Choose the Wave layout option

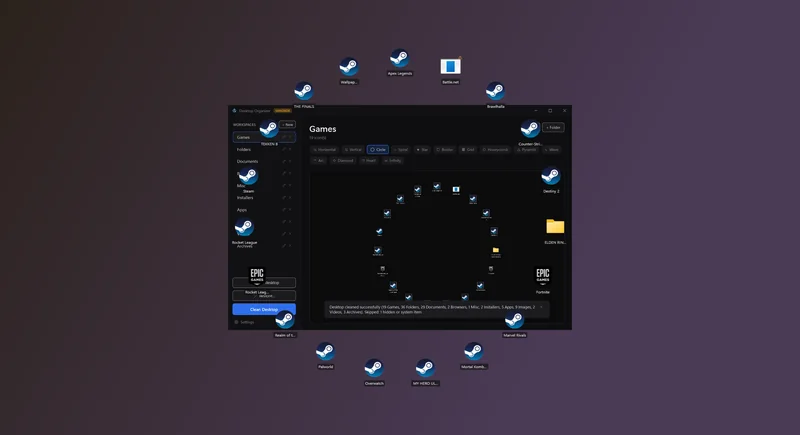coord(552,149)
